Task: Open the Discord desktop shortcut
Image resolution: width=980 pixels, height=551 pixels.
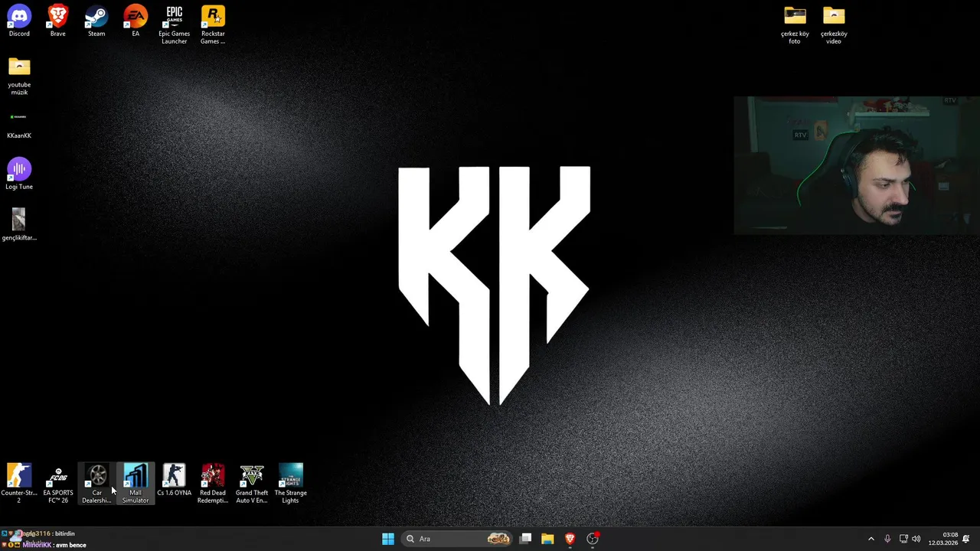Action: coord(19,21)
